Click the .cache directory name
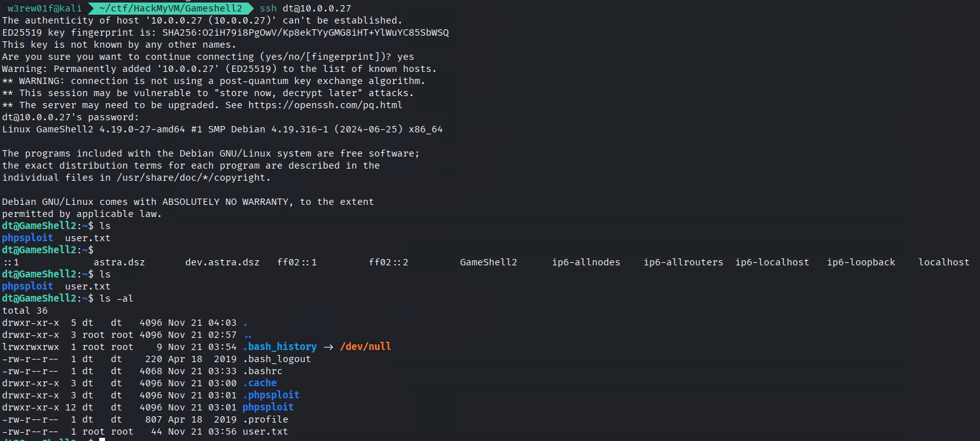980x441 pixels. click(260, 383)
